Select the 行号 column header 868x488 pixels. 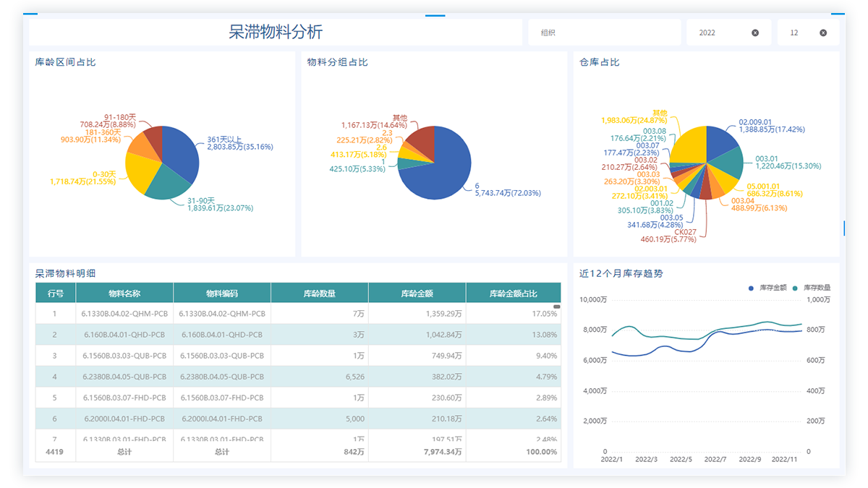coord(56,294)
